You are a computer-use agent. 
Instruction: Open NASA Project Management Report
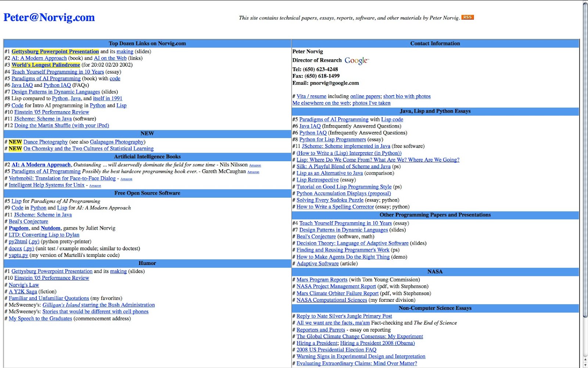click(336, 286)
